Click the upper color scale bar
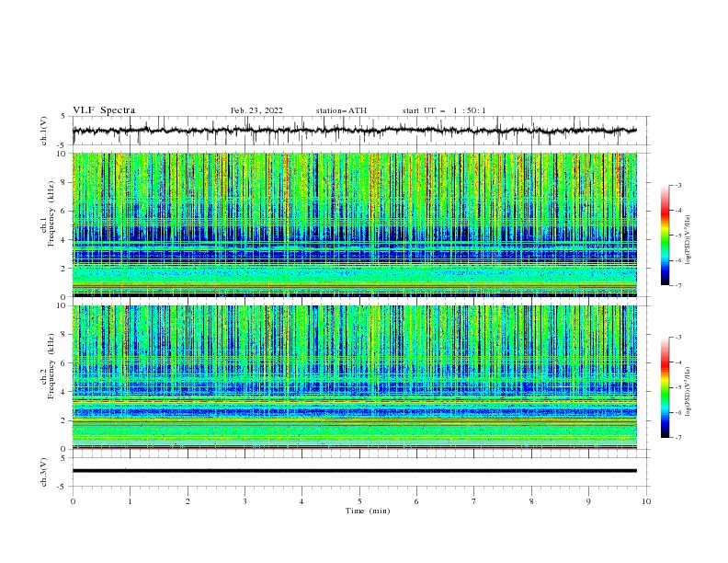The image size is (728, 563). coord(665,236)
